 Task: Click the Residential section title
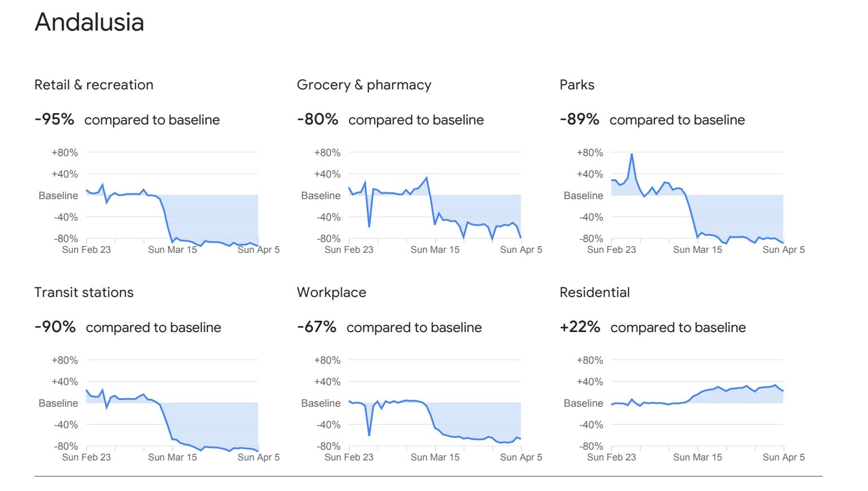click(x=594, y=292)
